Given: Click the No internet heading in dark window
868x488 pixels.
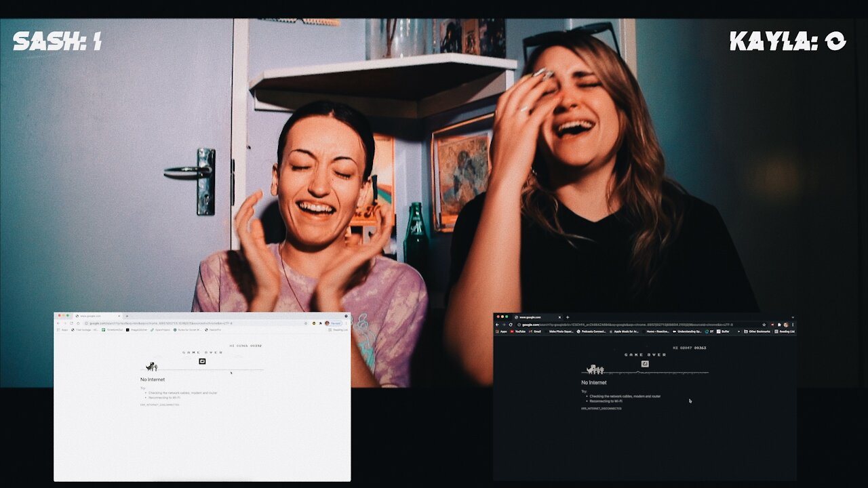Looking at the screenshot, I should point(593,383).
